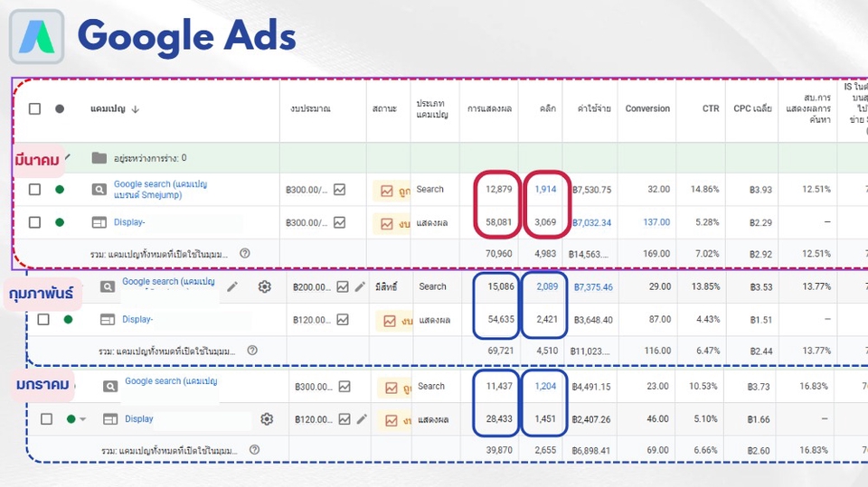Sort by the คลิก column header
Image resolution: width=868 pixels, height=487 pixels.
(x=548, y=108)
